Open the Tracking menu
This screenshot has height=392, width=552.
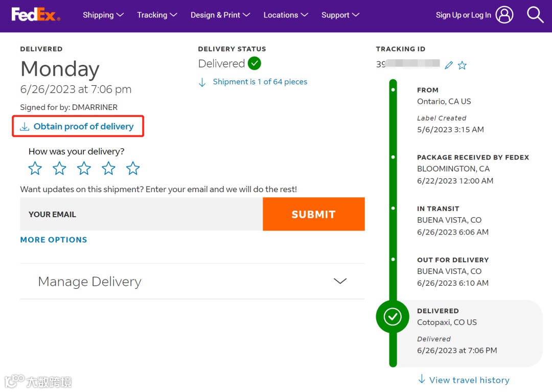pyautogui.click(x=157, y=15)
